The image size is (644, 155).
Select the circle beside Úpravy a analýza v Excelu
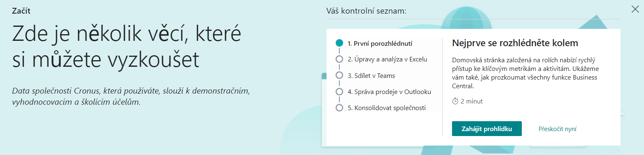[339, 59]
